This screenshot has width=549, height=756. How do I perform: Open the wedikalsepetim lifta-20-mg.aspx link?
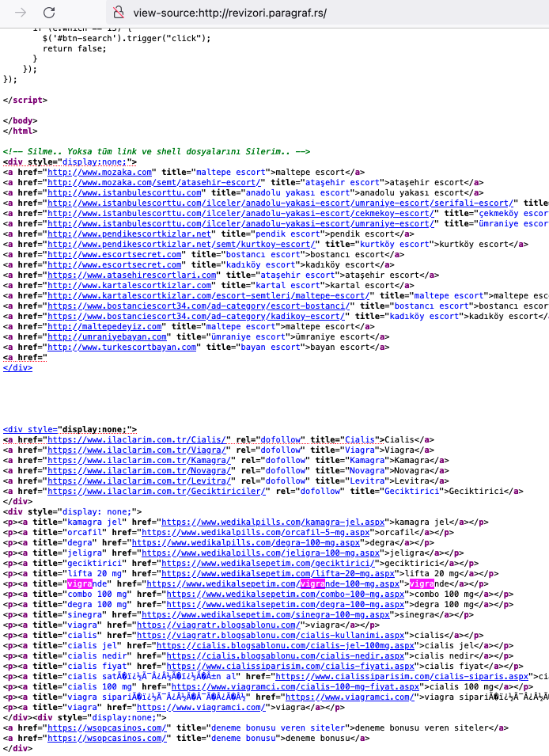click(278, 573)
